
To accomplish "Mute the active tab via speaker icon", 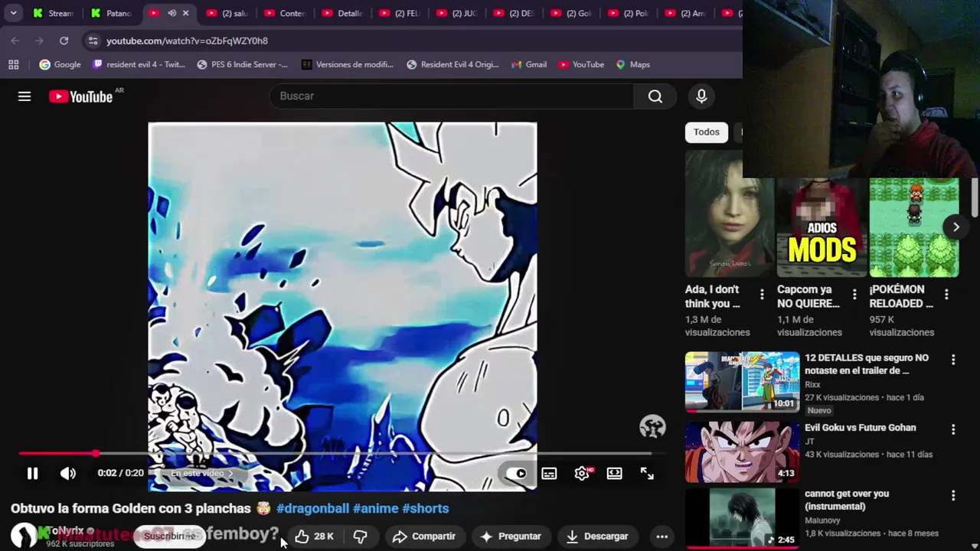I will [171, 13].
